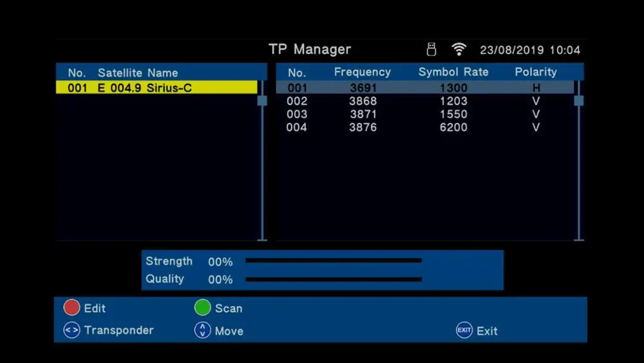Click the Polarity column header
This screenshot has height=363, width=644.
(x=536, y=72)
